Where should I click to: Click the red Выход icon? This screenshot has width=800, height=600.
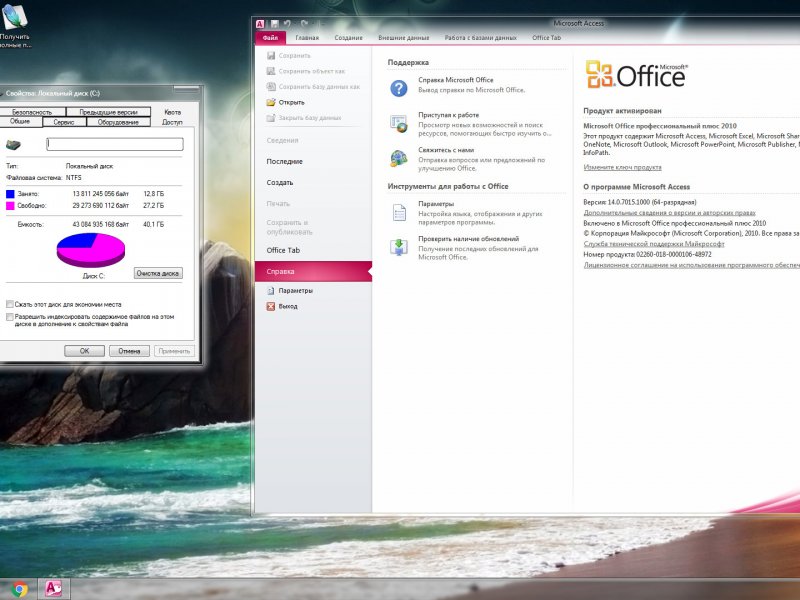click(271, 307)
